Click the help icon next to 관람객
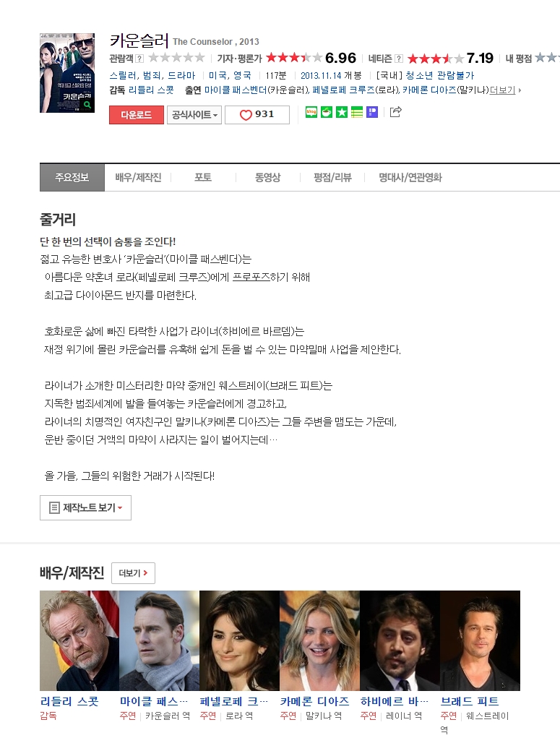This screenshot has width=560, height=751. [x=139, y=59]
